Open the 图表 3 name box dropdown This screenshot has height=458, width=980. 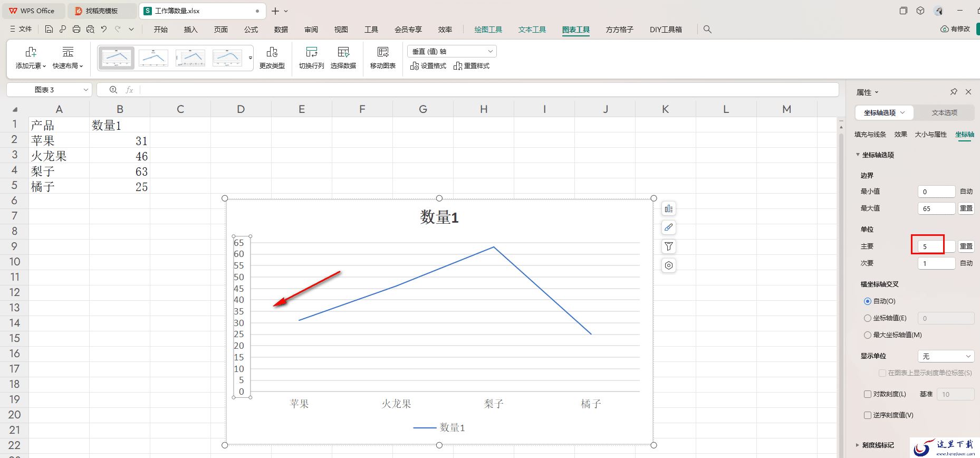coord(85,90)
